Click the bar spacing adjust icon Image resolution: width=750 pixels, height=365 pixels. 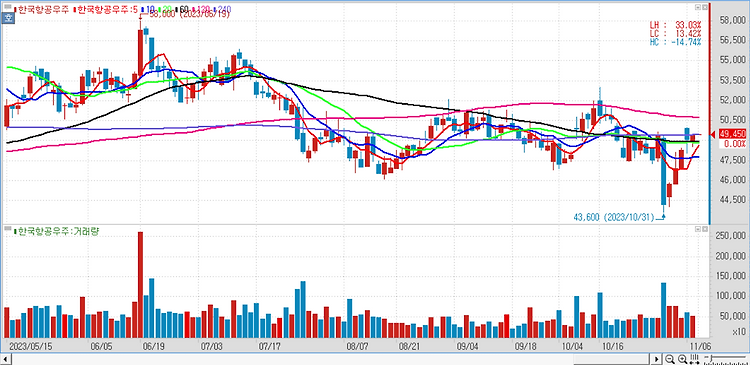click(695, 359)
